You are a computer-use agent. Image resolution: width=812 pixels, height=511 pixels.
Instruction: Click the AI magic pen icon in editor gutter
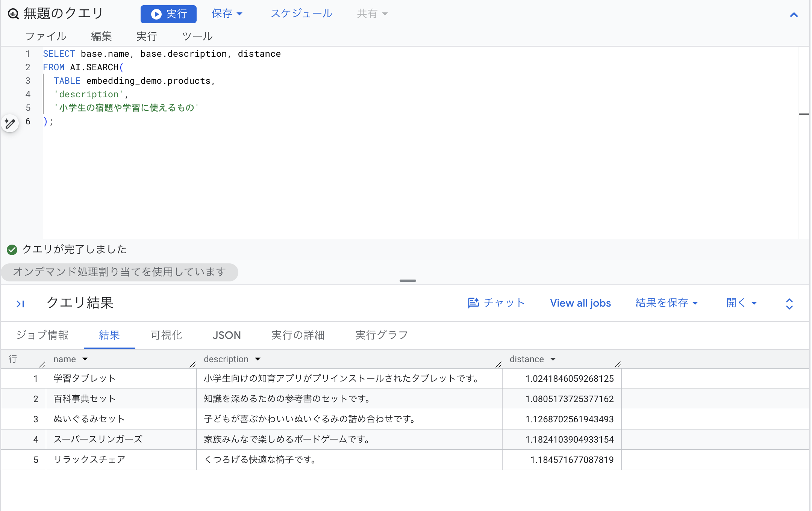tap(10, 123)
